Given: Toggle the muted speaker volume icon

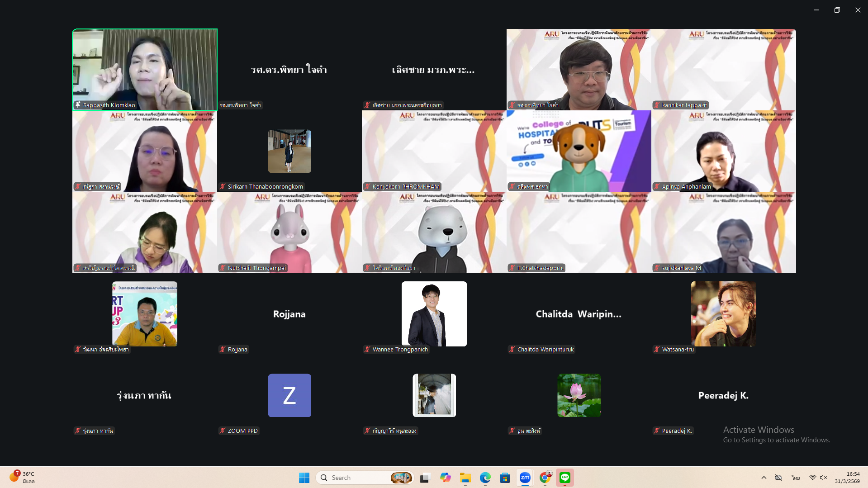Looking at the screenshot, I should (x=824, y=478).
